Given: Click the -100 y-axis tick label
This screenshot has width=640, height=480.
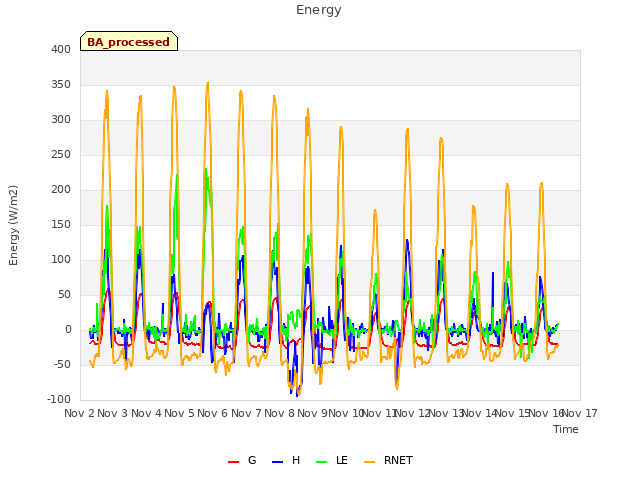Looking at the screenshot, I should click(59, 400).
